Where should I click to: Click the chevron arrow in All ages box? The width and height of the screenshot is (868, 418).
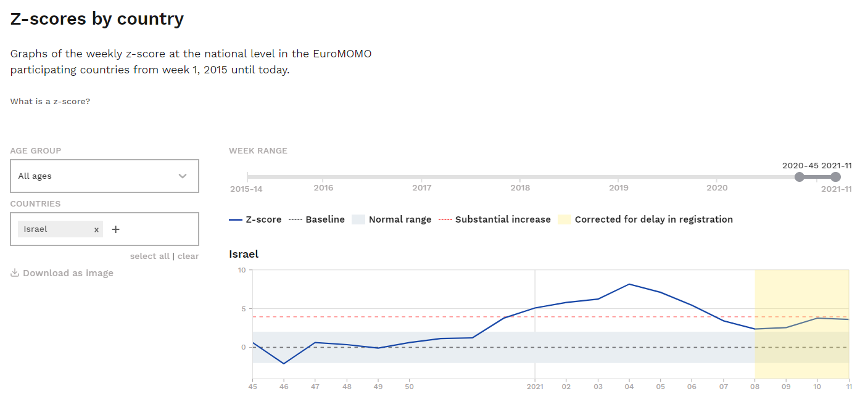[x=183, y=176]
